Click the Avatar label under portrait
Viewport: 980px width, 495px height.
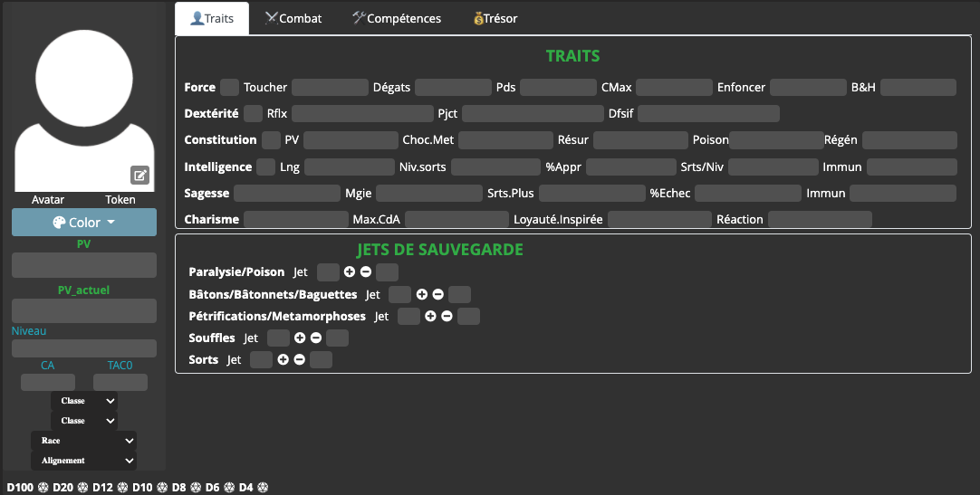[x=48, y=200]
